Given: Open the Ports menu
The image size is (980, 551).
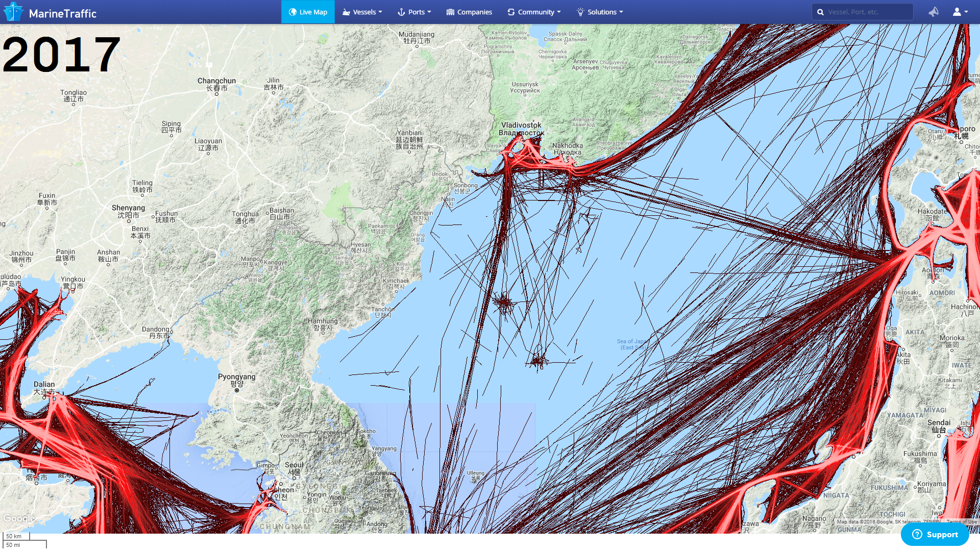Looking at the screenshot, I should click(414, 12).
